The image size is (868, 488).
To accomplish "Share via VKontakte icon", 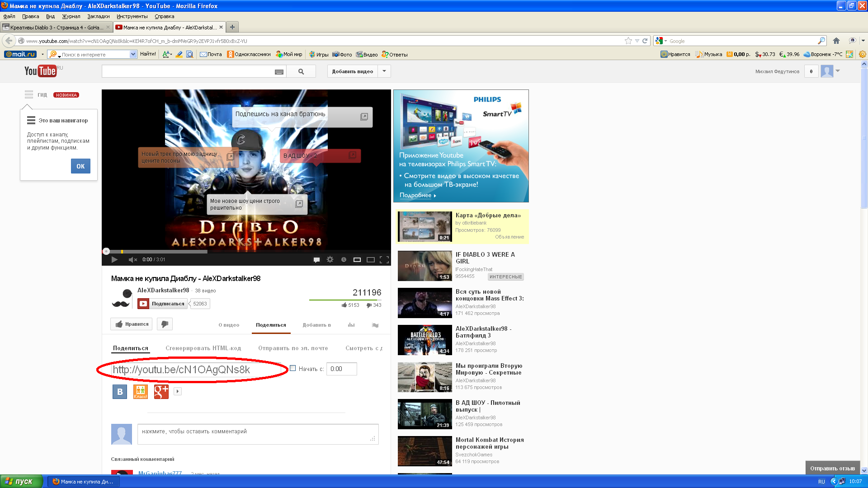I will (120, 392).
